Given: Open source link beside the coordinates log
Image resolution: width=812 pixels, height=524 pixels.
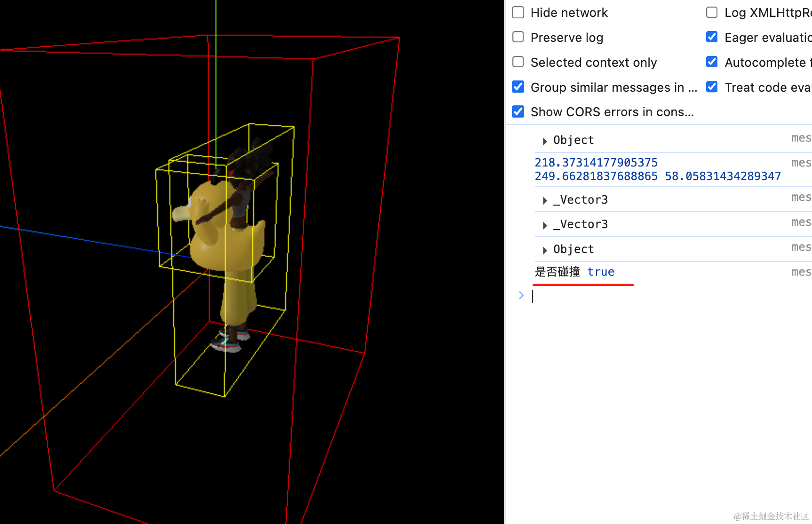Looking at the screenshot, I should tap(801, 163).
